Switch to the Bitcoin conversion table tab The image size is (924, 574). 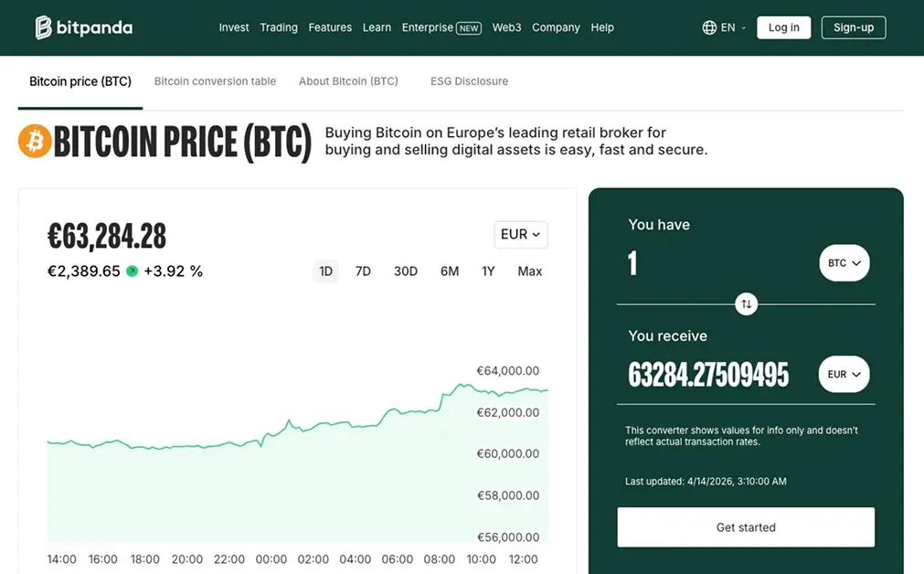[215, 80]
